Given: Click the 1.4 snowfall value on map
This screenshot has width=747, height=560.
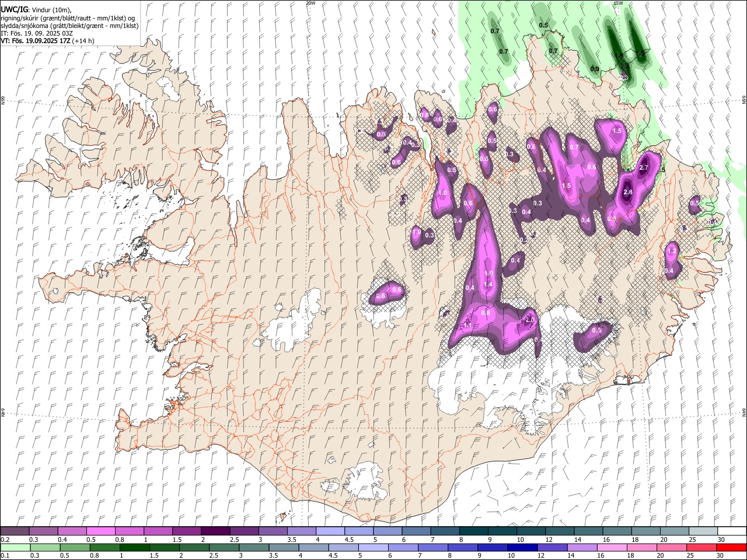Looking at the screenshot, I should (488, 284).
